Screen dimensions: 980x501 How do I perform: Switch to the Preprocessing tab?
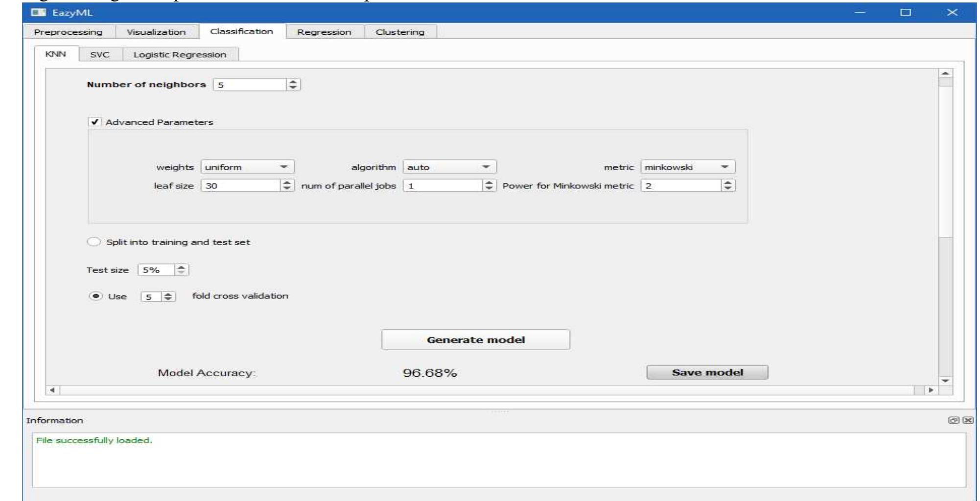68,32
